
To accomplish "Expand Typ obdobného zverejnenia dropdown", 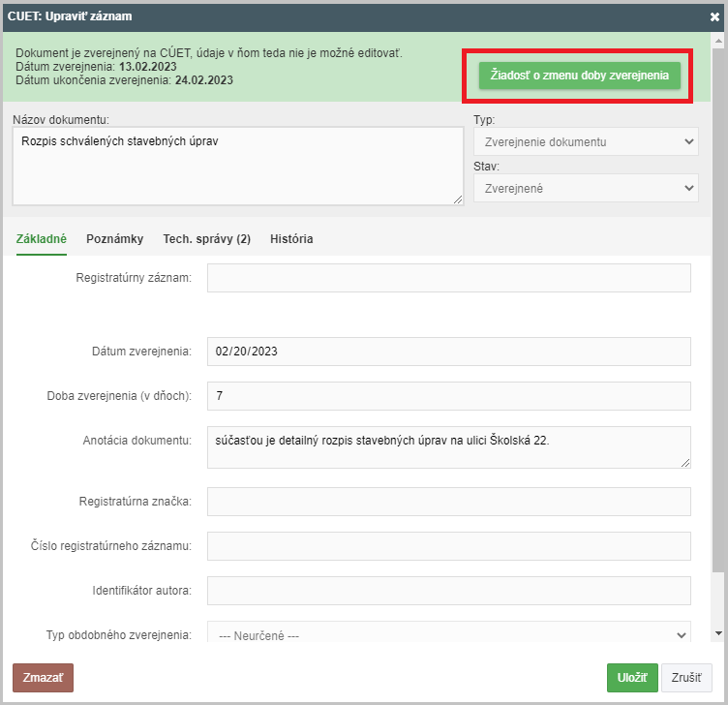I will pos(448,634).
